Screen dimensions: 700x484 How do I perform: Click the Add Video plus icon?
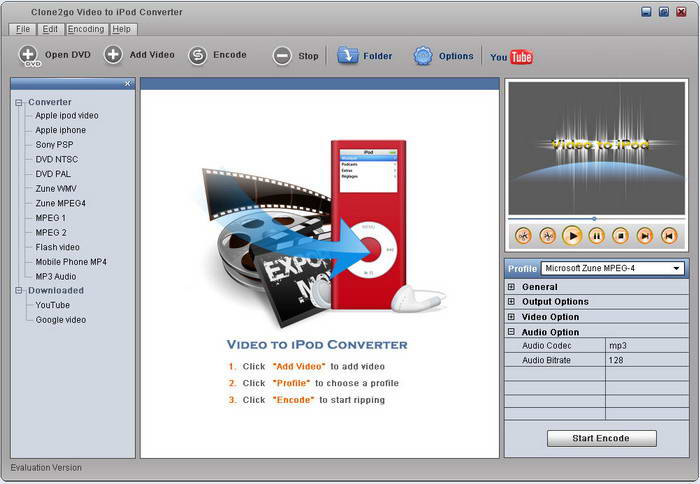(x=113, y=55)
